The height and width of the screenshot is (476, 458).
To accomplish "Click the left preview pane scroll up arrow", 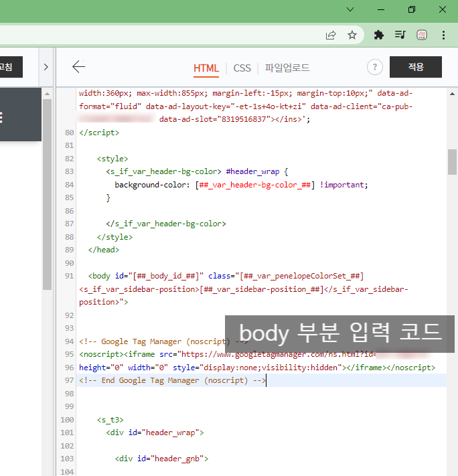I will click(x=47, y=94).
